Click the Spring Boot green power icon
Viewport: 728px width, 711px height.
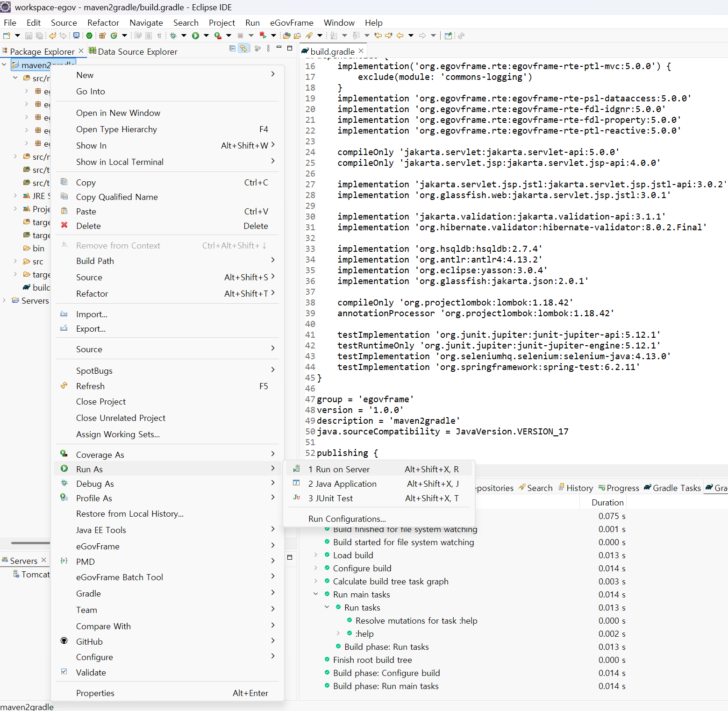coord(89,36)
